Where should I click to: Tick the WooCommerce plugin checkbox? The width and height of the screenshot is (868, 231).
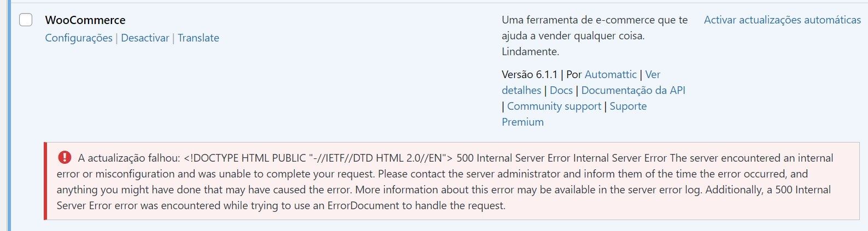coord(26,20)
